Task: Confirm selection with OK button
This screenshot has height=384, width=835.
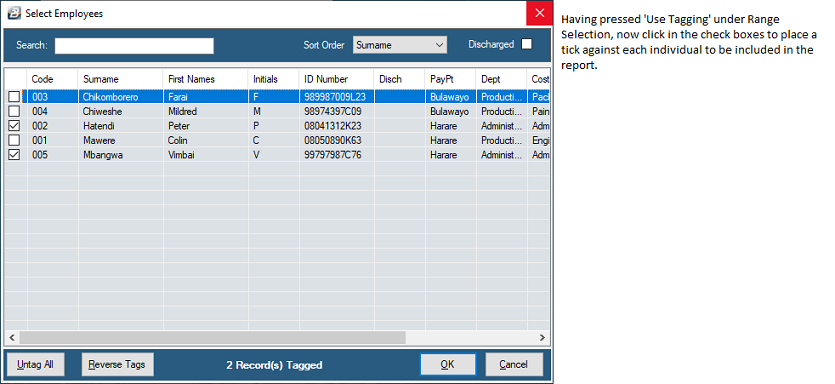Action: pyautogui.click(x=447, y=364)
